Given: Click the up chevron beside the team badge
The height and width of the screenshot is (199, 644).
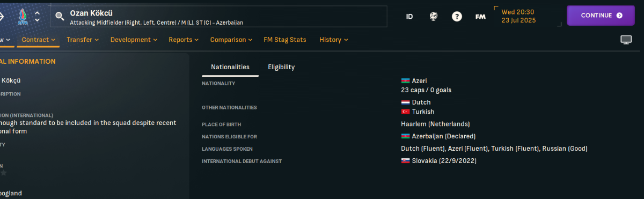Looking at the screenshot, I should click(x=37, y=12).
